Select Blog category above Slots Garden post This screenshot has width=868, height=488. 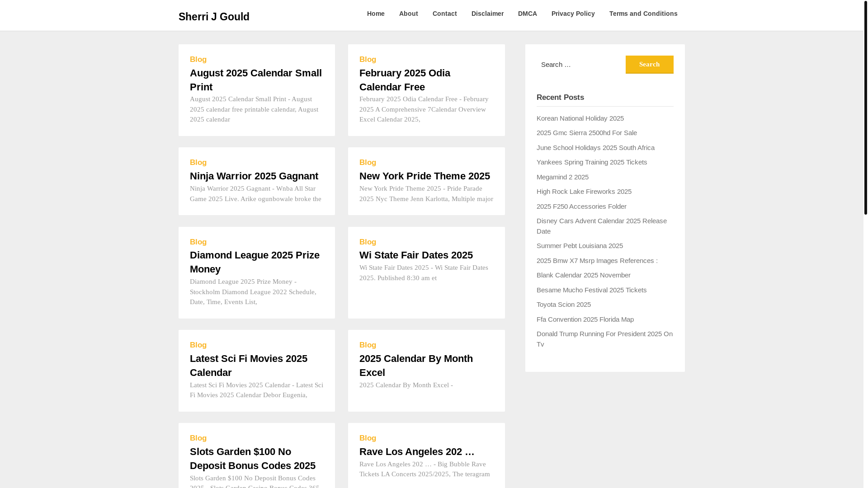click(198, 438)
